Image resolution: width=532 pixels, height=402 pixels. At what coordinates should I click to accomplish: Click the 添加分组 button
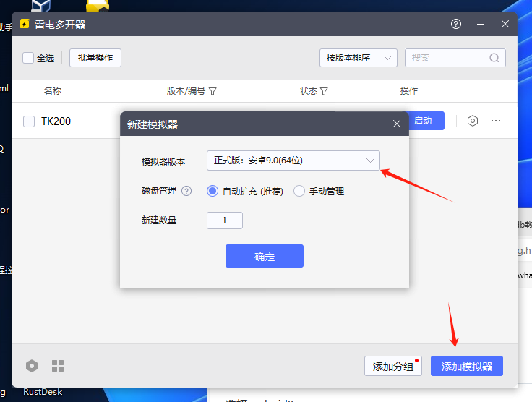click(x=393, y=366)
